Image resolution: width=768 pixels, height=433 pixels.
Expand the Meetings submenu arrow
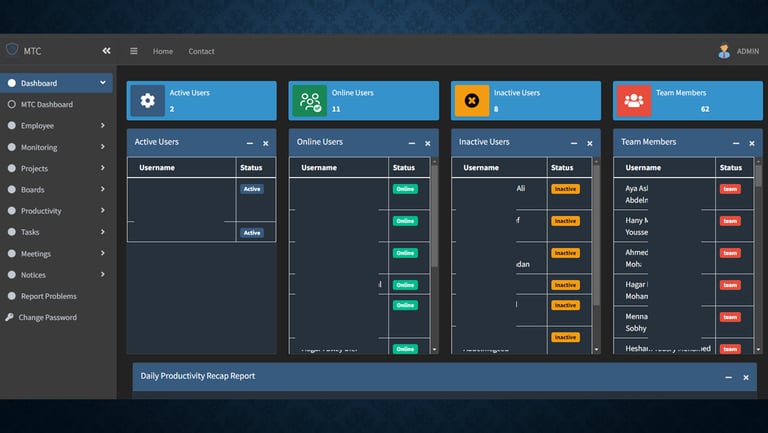point(102,253)
